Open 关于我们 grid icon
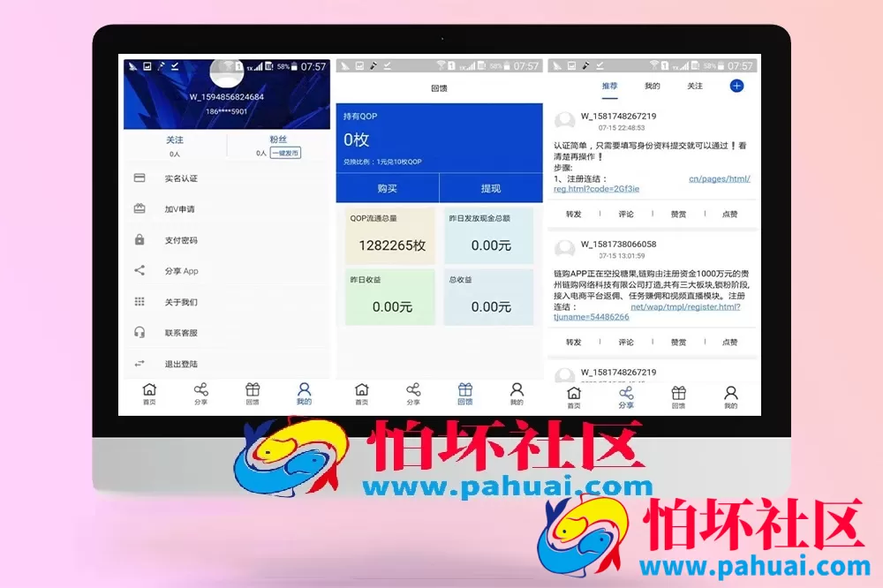883x588 pixels. (x=140, y=301)
